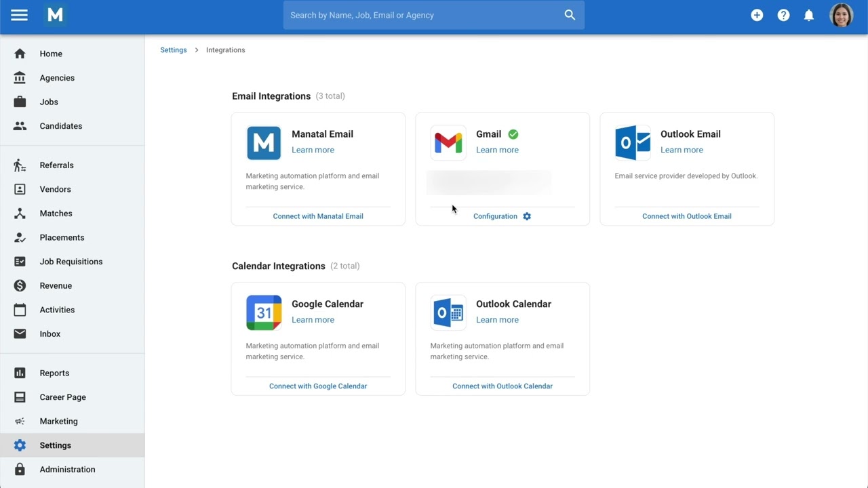Click the Outlook Calendar logo tile
The image size is (868, 488).
448,312
